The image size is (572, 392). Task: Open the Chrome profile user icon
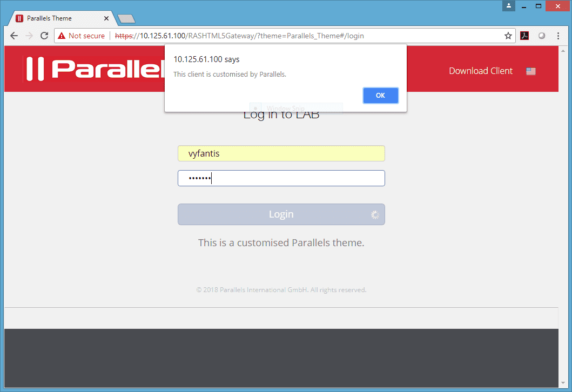508,6
